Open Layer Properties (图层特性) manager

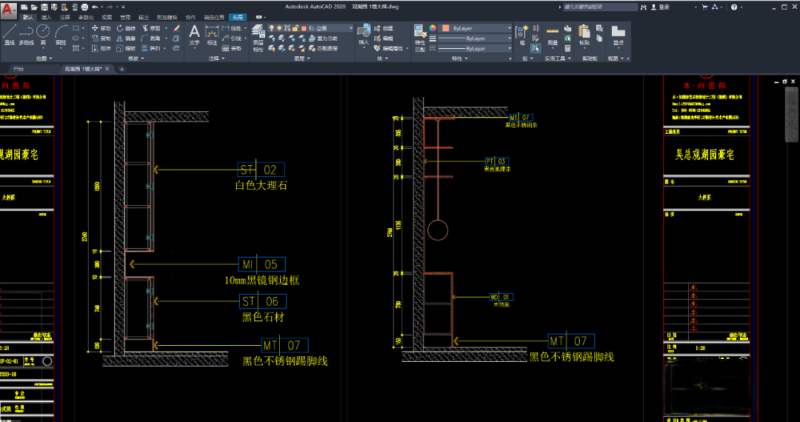[258, 33]
